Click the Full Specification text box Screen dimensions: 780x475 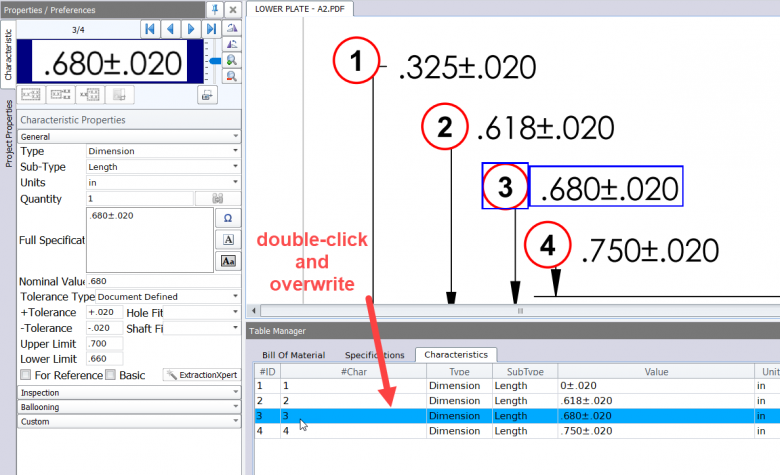pyautogui.click(x=150, y=240)
